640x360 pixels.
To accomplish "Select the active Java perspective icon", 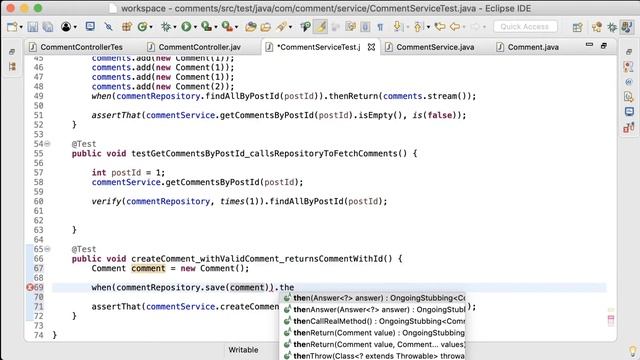I will (627, 27).
